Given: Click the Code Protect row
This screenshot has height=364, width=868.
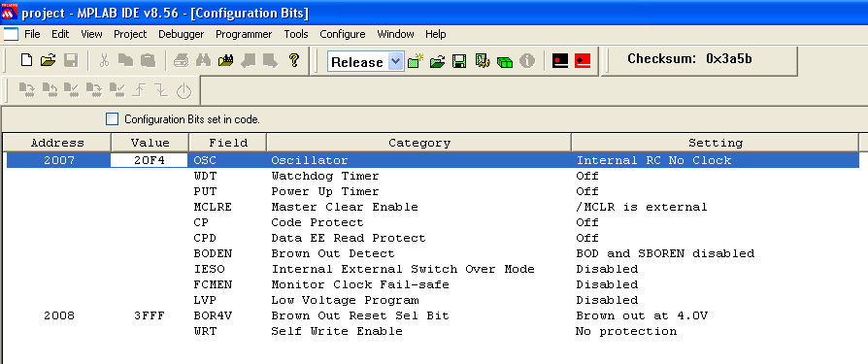Looking at the screenshot, I should coord(433,222).
